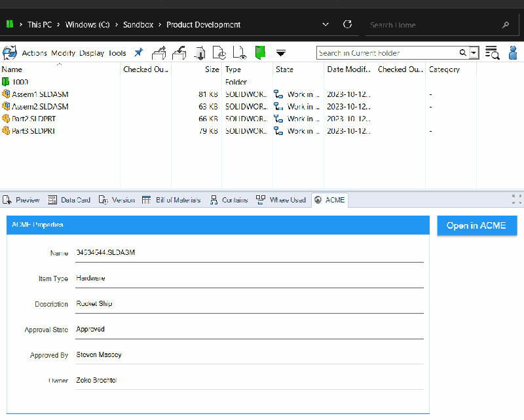Check out the file using toolbar icon
This screenshot has height=420, width=524.
point(159,52)
